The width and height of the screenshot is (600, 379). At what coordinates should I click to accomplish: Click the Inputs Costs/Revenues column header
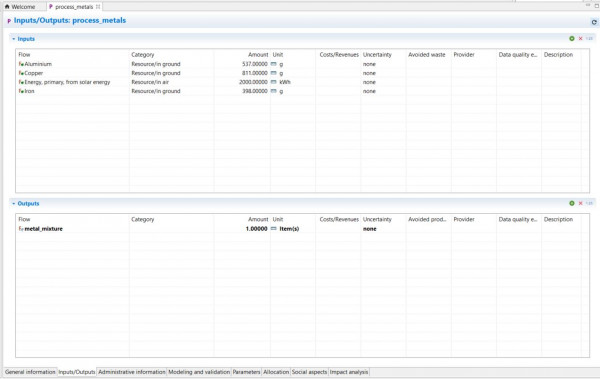pos(338,55)
